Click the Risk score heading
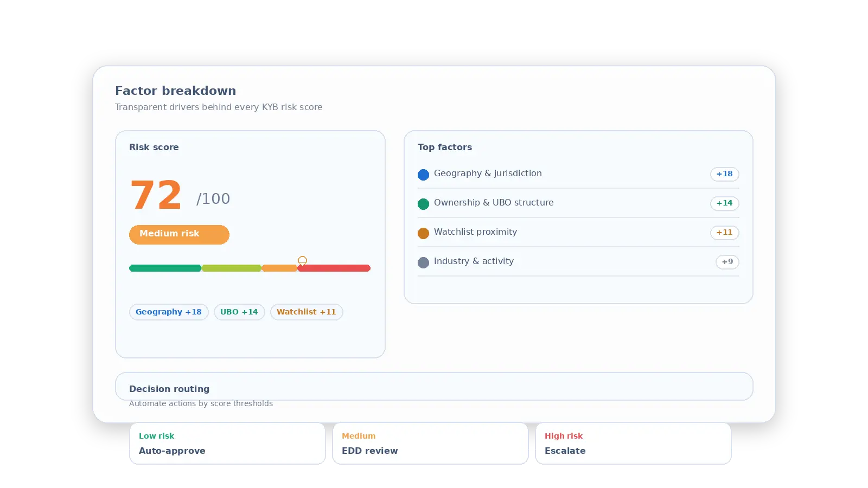 [x=154, y=147]
